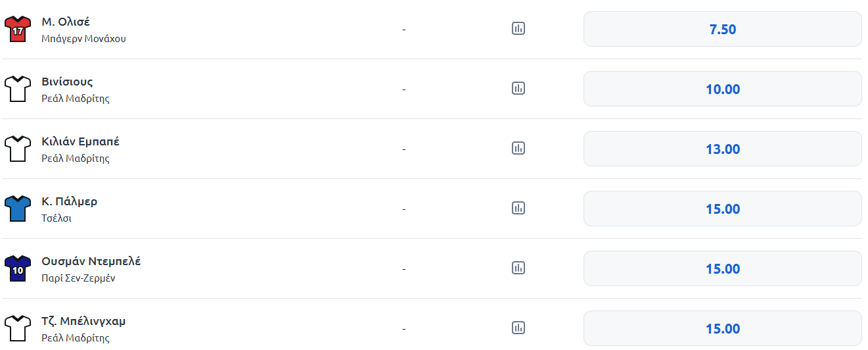868x350 pixels.
Task: Select 15.00 odds for Ουσμάν Ντεμπελέ
Action: click(x=722, y=268)
